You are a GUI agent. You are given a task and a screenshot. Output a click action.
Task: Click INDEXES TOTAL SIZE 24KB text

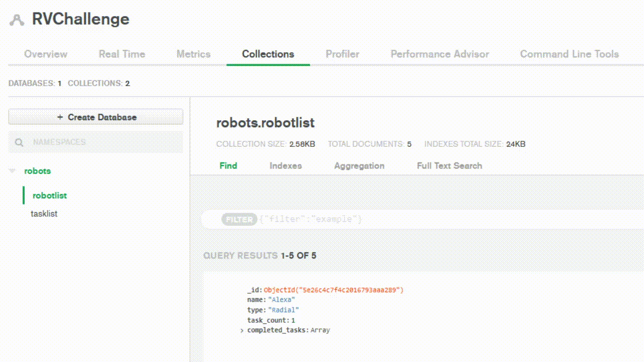[x=475, y=144]
